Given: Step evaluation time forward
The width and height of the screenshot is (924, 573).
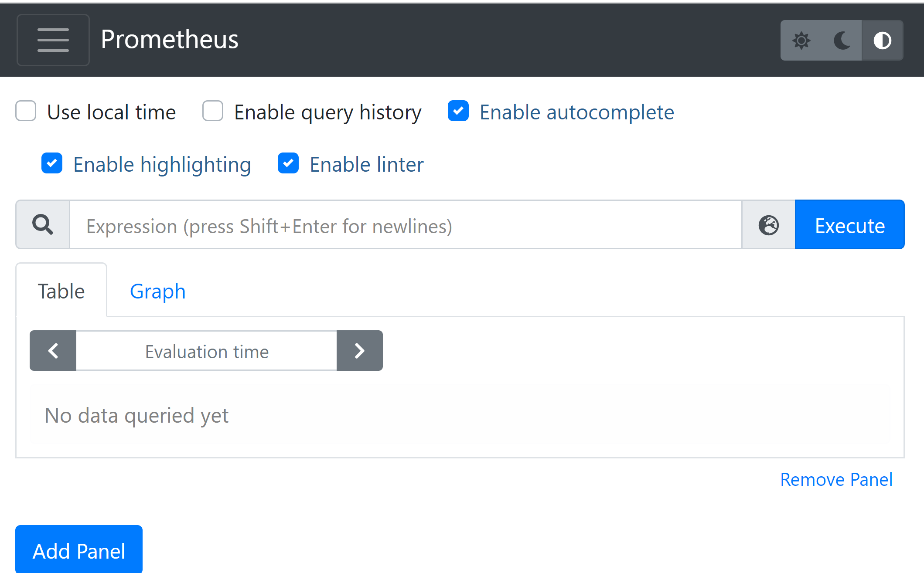Looking at the screenshot, I should click(359, 351).
